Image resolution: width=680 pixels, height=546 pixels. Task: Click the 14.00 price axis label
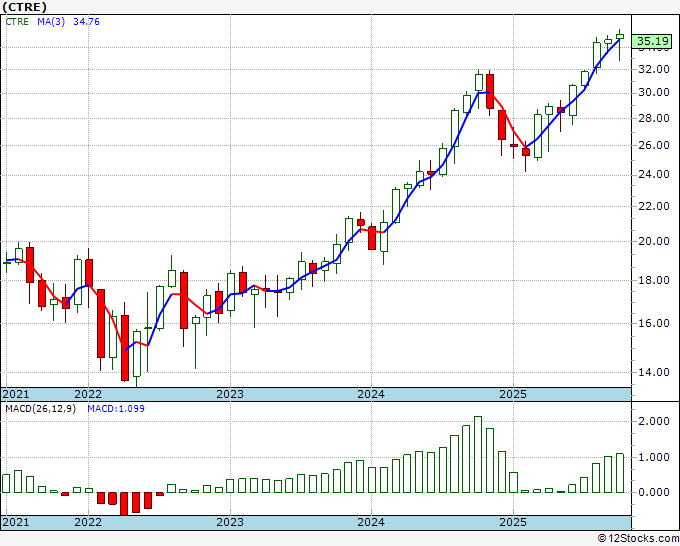[654, 372]
